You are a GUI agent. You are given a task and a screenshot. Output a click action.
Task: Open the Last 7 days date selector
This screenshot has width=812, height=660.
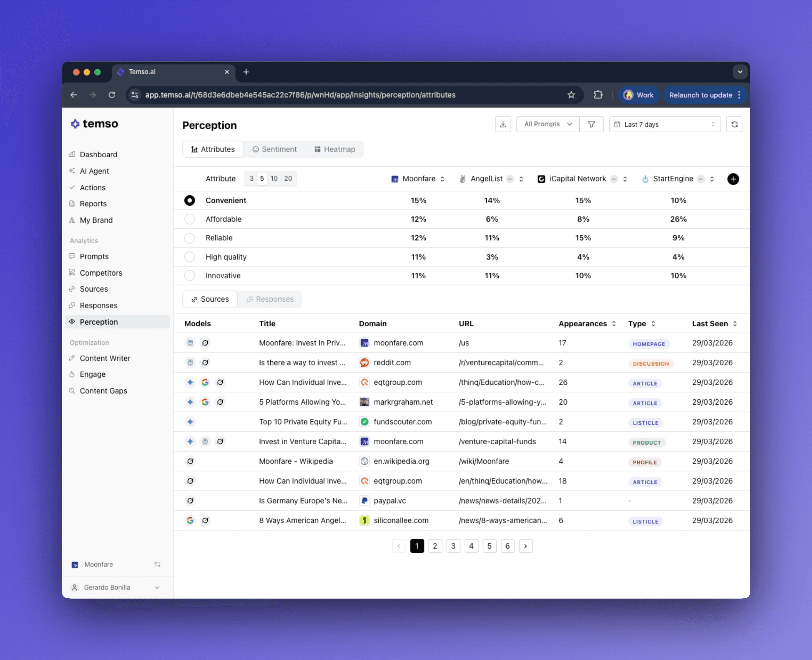pos(665,124)
